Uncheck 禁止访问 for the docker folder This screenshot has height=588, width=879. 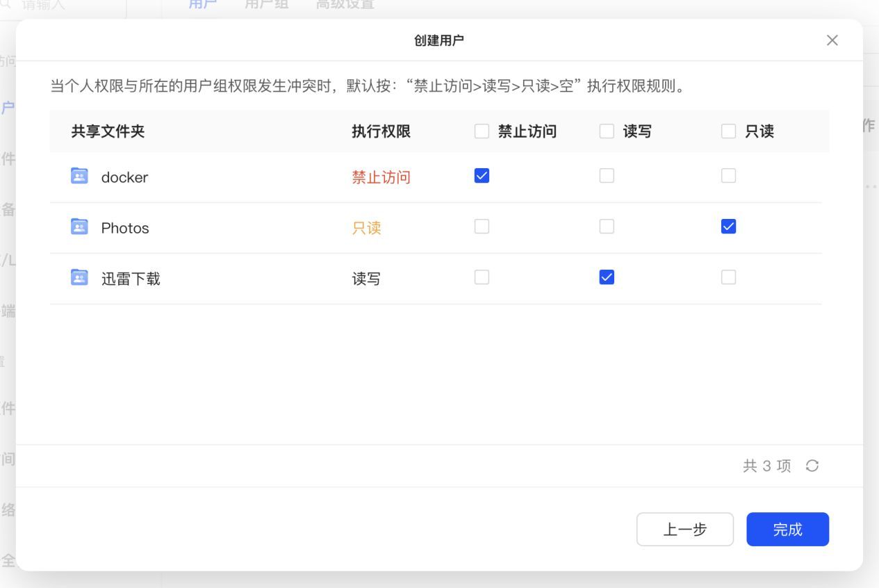[x=482, y=177]
